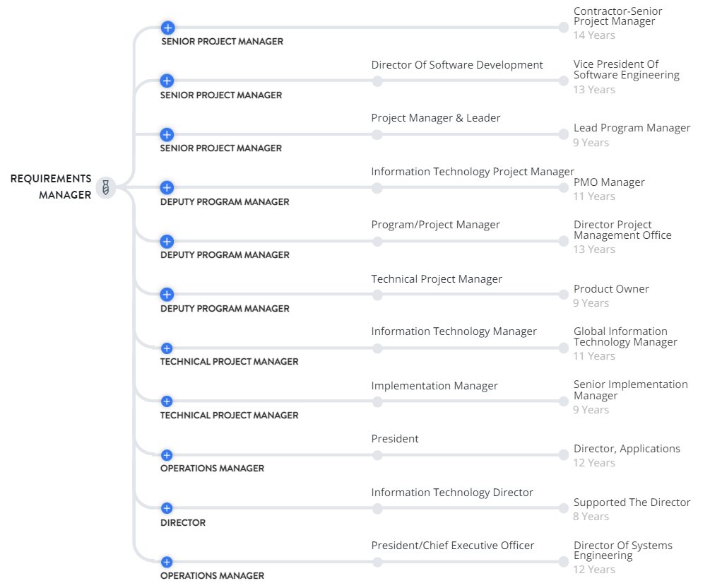Expand Senior Project Manager path to Lead Program Manager
Viewport: 710px width, 588px height.
pyautogui.click(x=167, y=134)
